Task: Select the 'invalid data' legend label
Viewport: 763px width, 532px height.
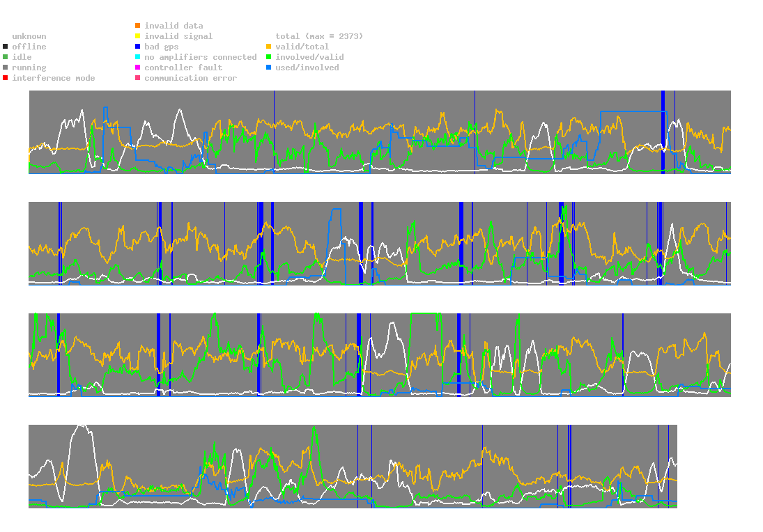Action: (x=174, y=25)
